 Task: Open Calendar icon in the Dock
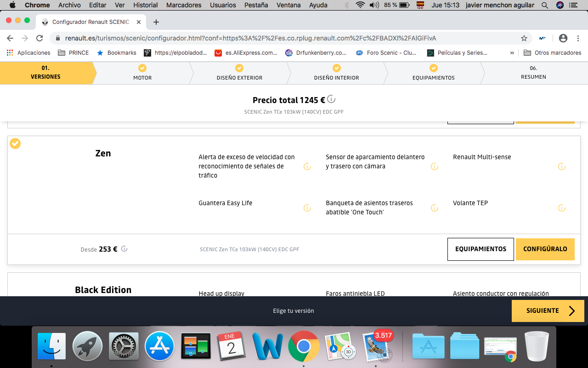(x=232, y=346)
